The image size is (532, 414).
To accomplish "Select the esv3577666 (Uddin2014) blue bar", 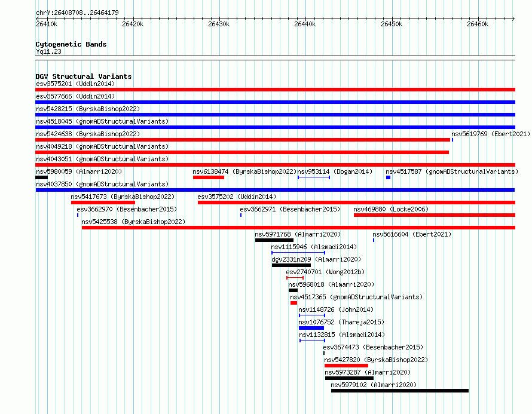I will (x=275, y=102).
